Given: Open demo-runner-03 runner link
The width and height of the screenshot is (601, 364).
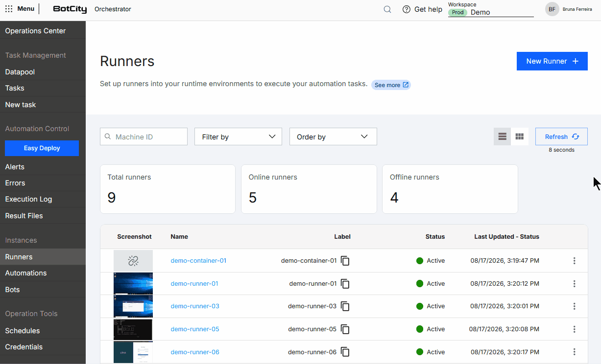Looking at the screenshot, I should point(195,306).
